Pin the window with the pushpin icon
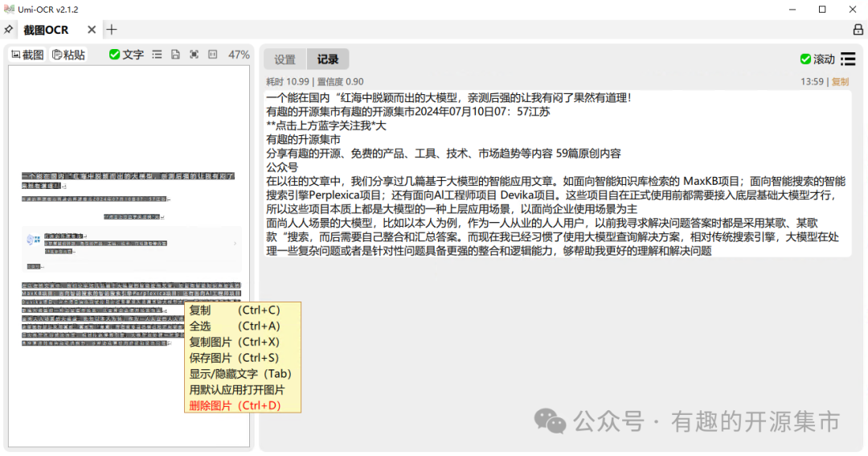Image resolution: width=868 pixels, height=456 pixels. click(8, 30)
